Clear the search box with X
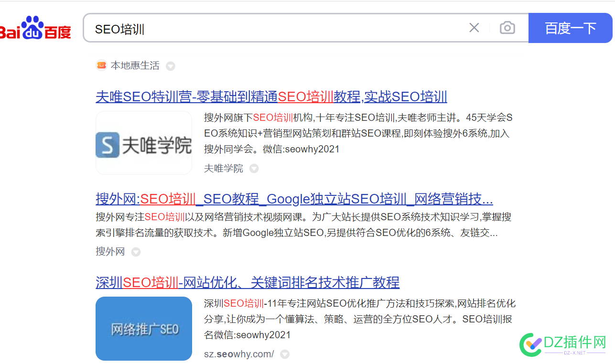Image resolution: width=615 pixels, height=364 pixels. (x=474, y=28)
